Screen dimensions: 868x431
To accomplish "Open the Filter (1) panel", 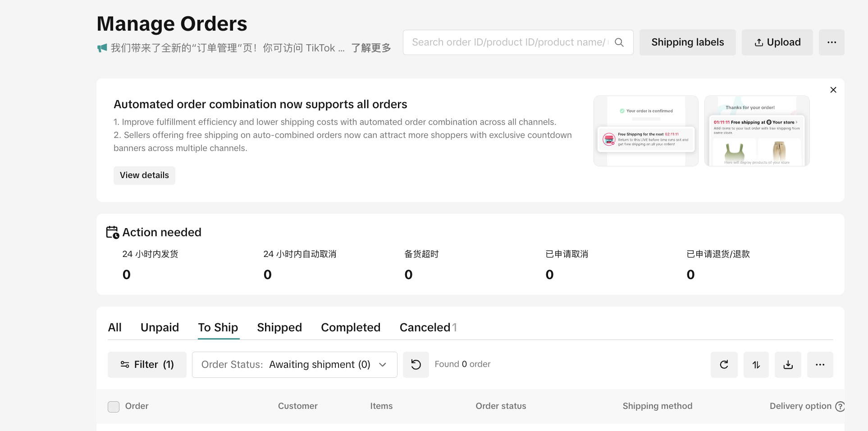I will coord(147,365).
